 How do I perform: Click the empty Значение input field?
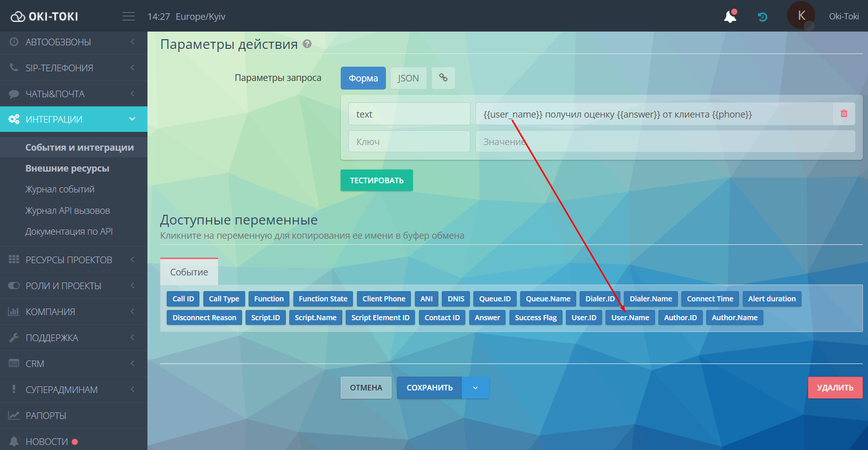665,142
